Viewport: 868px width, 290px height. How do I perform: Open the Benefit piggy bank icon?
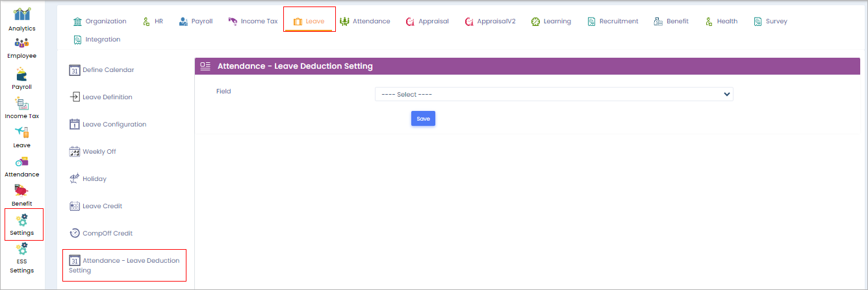pos(22,191)
